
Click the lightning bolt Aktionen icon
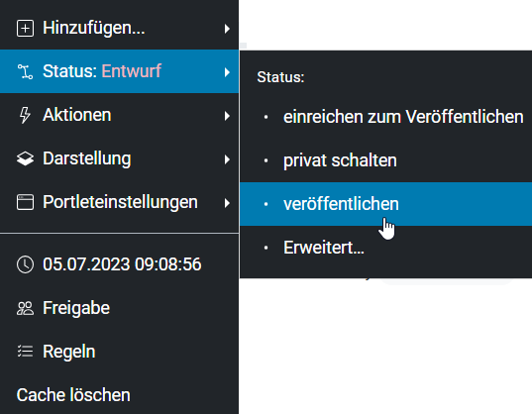[25, 115]
